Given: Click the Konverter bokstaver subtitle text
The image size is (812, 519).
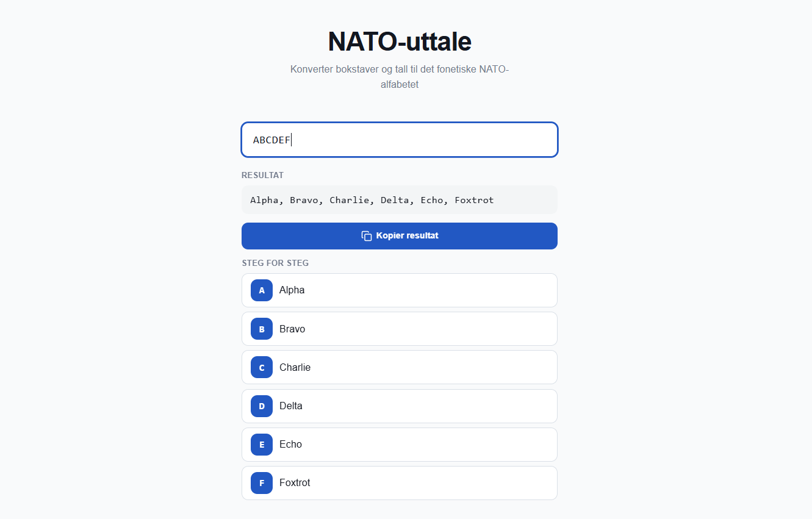Looking at the screenshot, I should [x=400, y=77].
